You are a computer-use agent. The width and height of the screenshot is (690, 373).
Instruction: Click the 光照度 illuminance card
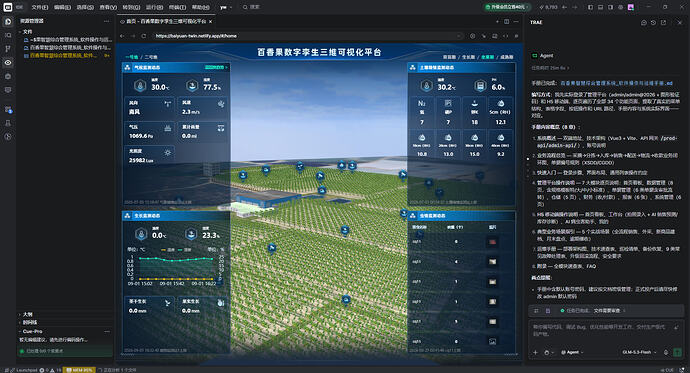[149, 156]
